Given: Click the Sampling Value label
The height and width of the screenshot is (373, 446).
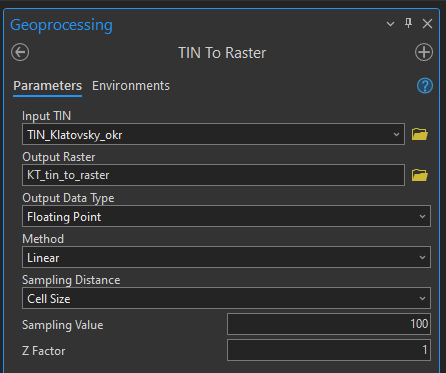Looking at the screenshot, I should [63, 325].
